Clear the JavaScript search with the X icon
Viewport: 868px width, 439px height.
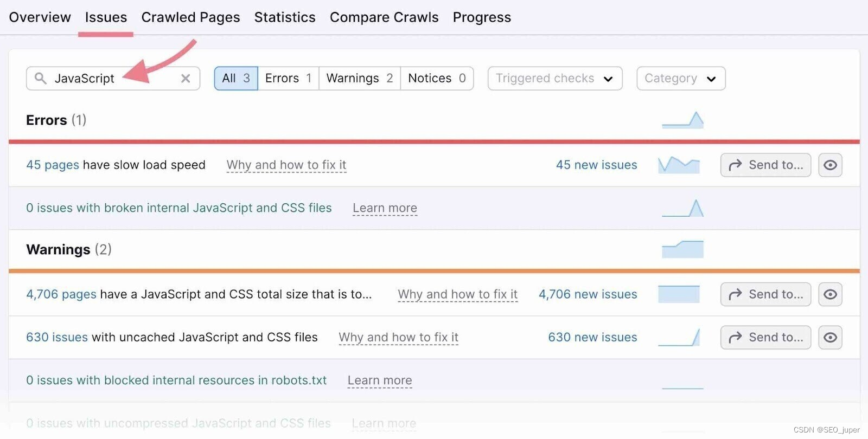(x=186, y=79)
